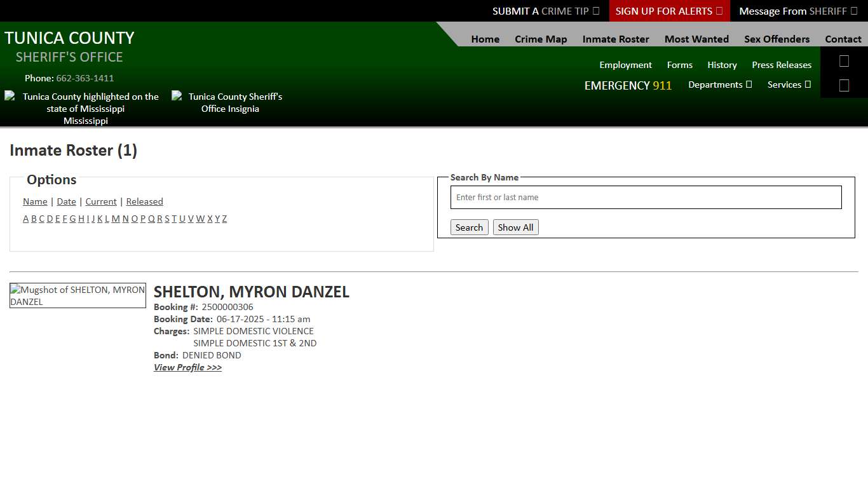This screenshot has height=488, width=868.
Task: Select the Sex Offenders menu item
Action: (x=776, y=39)
